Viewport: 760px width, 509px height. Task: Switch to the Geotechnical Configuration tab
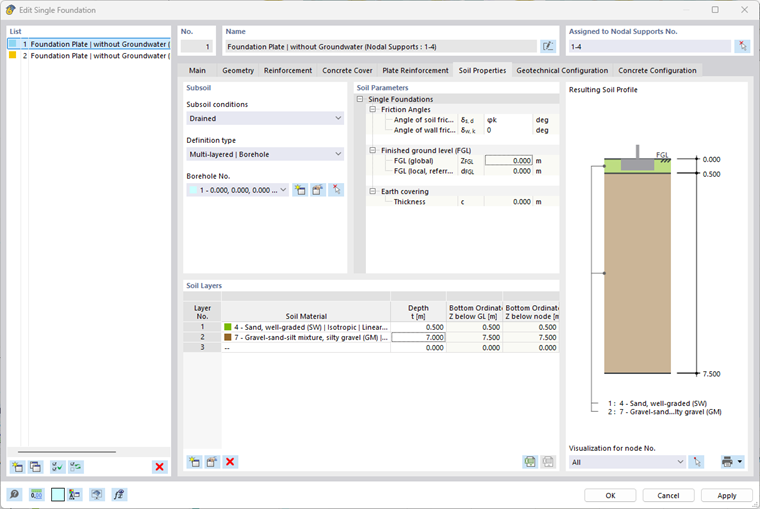(562, 70)
